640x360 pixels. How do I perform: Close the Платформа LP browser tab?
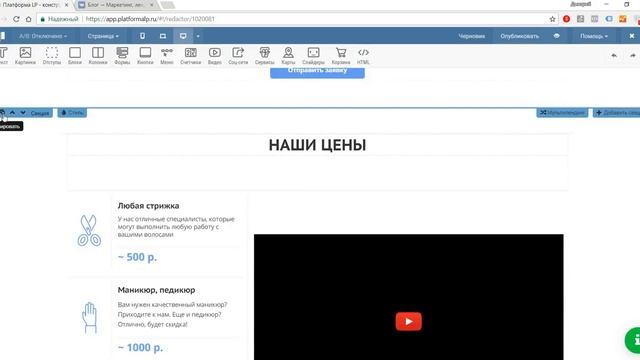click(x=67, y=5)
